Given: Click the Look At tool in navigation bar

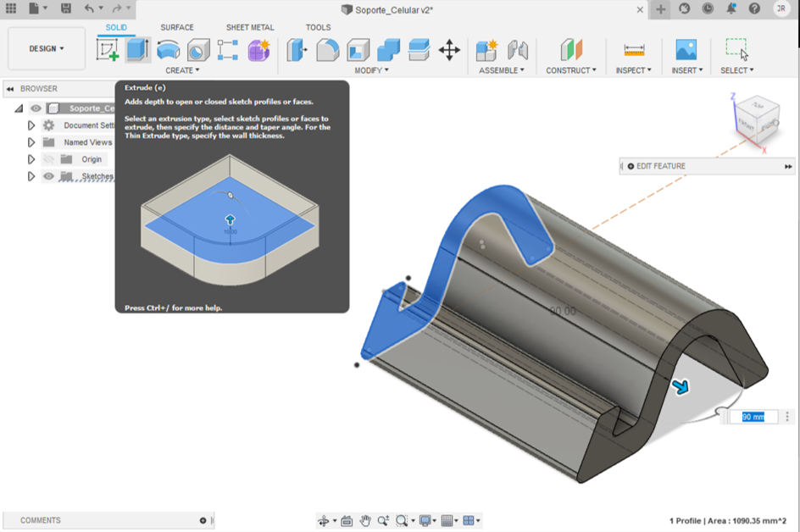Looking at the screenshot, I should 347,521.
